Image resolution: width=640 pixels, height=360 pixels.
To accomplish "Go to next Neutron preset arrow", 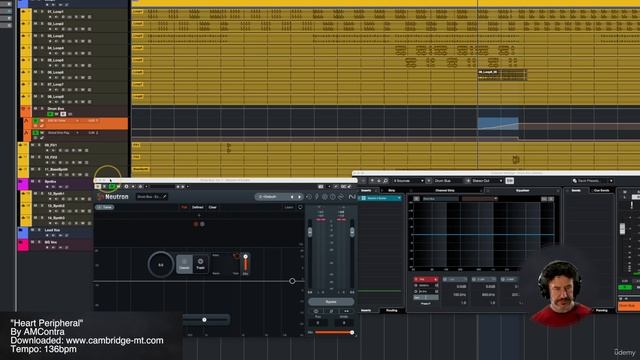I will [299, 197].
